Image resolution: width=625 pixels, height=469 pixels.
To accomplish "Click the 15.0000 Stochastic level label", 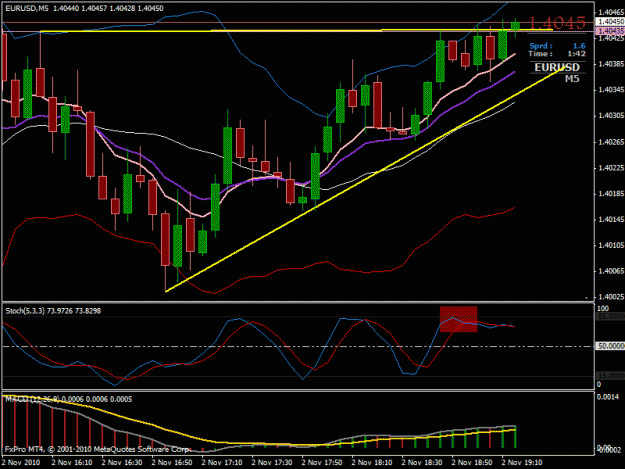I will pos(610,376).
